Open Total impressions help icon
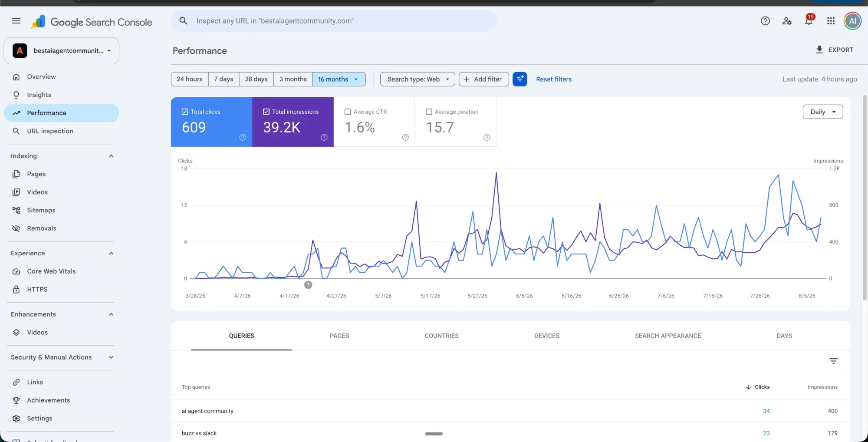The image size is (868, 442). (x=324, y=137)
